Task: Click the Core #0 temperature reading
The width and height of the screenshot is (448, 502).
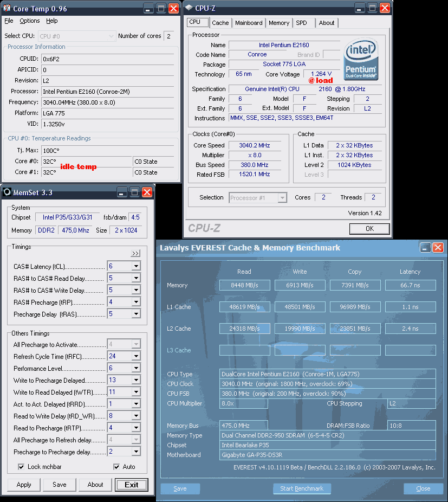Action: 87,162
